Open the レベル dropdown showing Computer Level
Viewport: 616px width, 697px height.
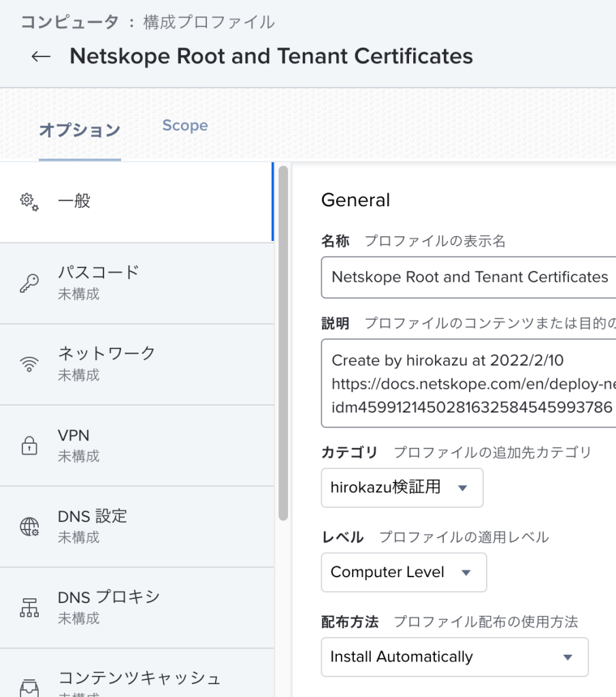point(404,572)
